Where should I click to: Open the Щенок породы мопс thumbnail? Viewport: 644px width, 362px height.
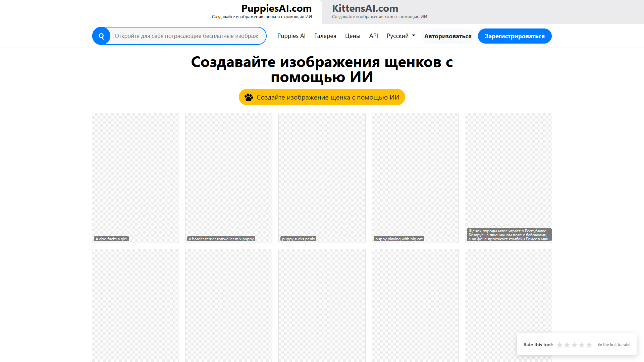tap(508, 178)
